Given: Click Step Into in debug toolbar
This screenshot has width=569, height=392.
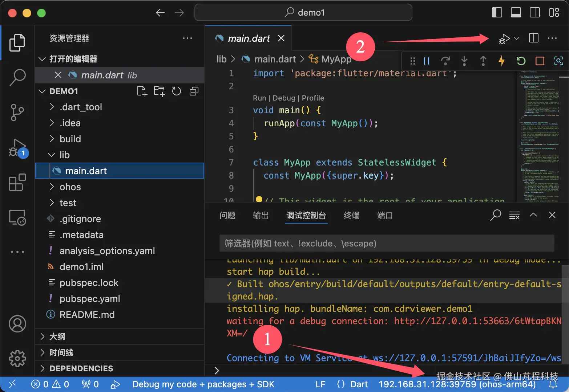Looking at the screenshot, I should pyautogui.click(x=464, y=61).
